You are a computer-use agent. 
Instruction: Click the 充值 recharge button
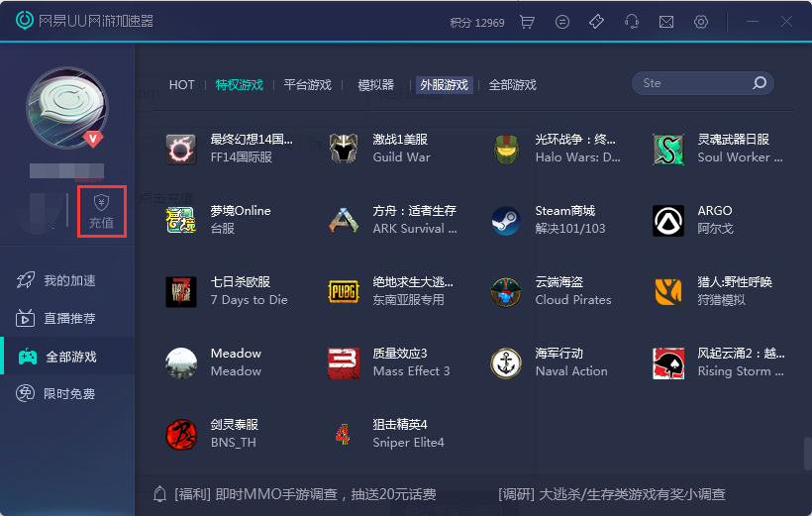101,211
